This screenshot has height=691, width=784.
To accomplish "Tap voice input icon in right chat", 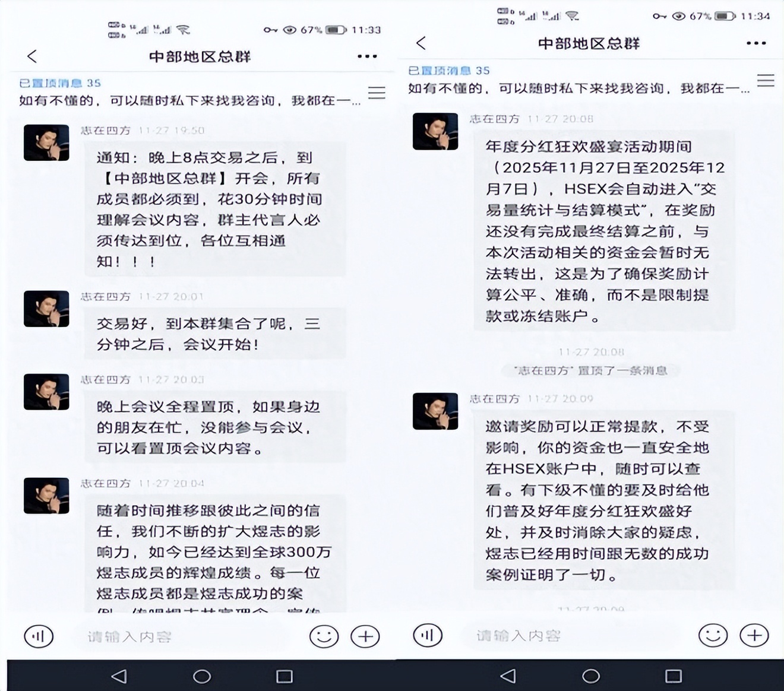I will (x=428, y=635).
